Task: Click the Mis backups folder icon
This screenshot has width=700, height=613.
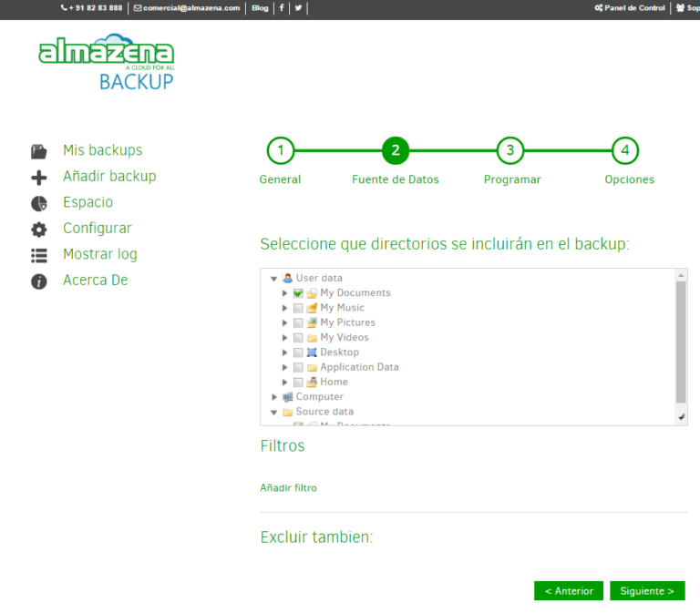Action: coord(38,151)
